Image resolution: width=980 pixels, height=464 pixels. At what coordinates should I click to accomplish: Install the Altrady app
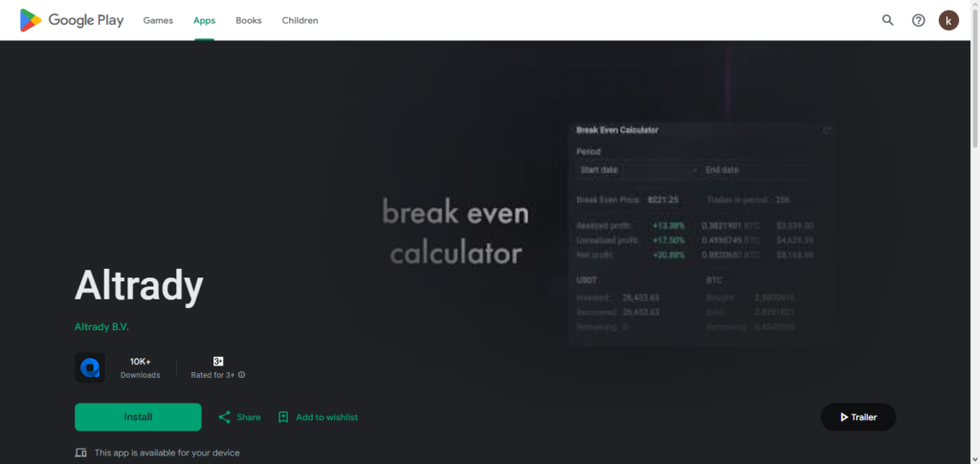138,417
